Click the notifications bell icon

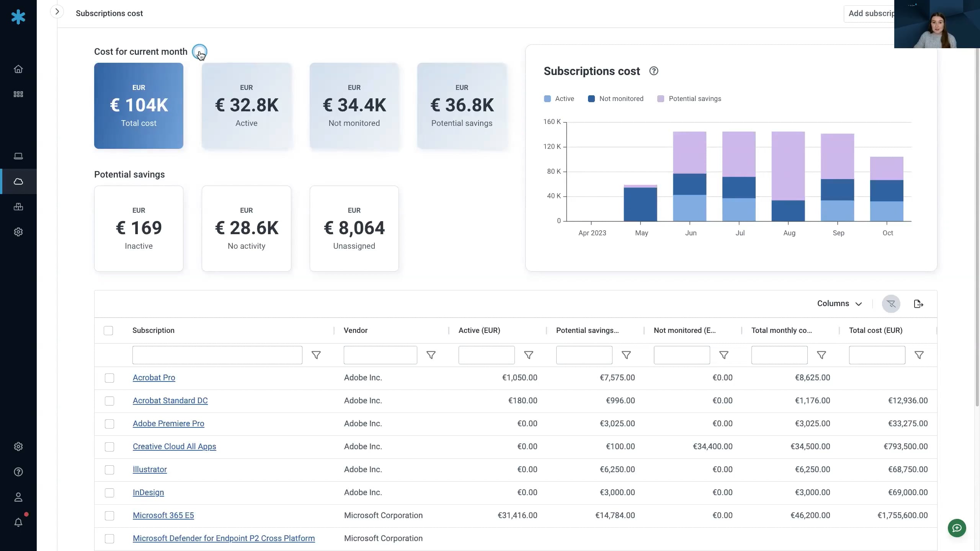(18, 522)
